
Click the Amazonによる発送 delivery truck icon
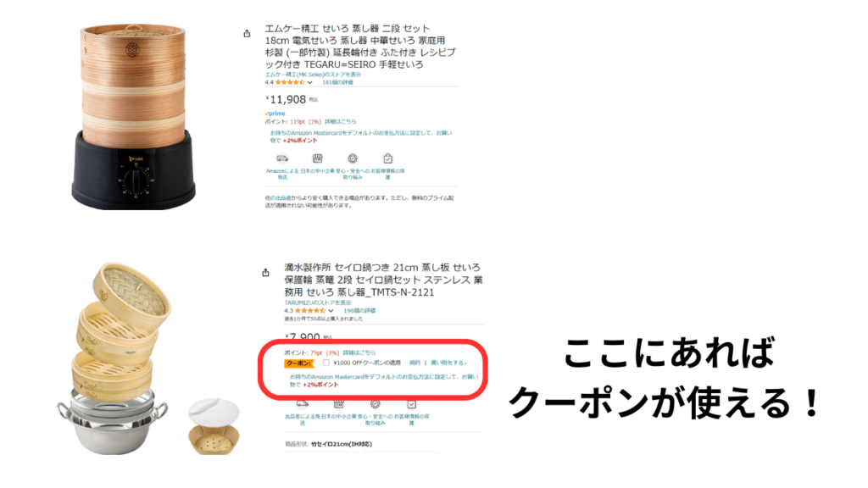tap(282, 158)
